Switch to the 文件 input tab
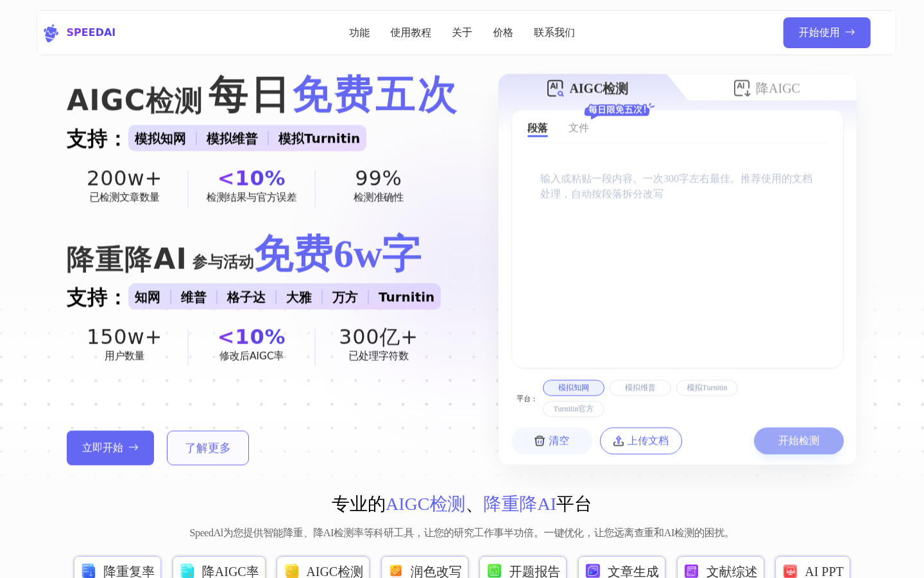This screenshot has width=924, height=578. [579, 128]
